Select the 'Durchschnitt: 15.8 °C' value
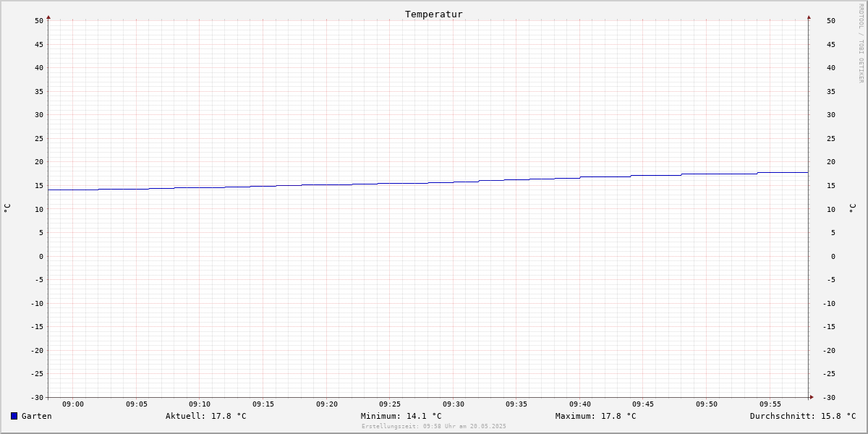This screenshot has height=434, width=868. click(803, 416)
